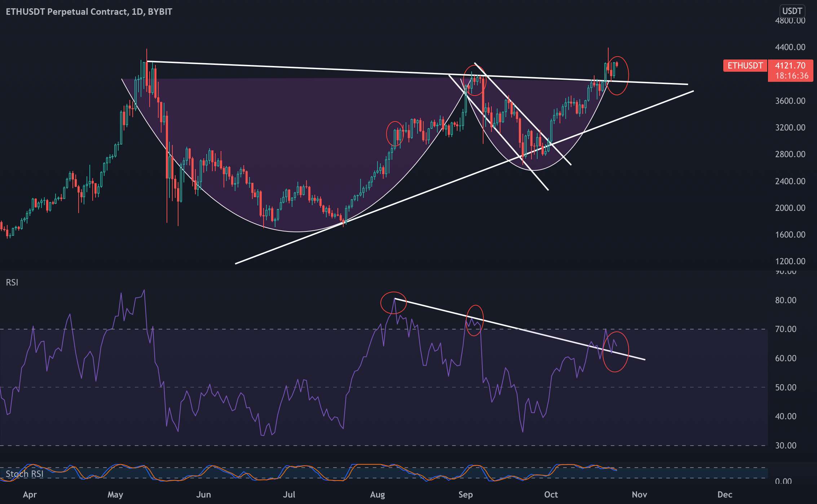Click the RSI 60.00 scale label
This screenshot has width=817, height=504.
(x=786, y=358)
